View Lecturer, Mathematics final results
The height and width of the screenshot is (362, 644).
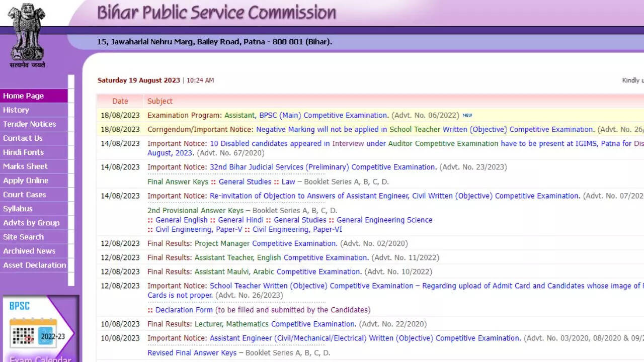tap(275, 324)
